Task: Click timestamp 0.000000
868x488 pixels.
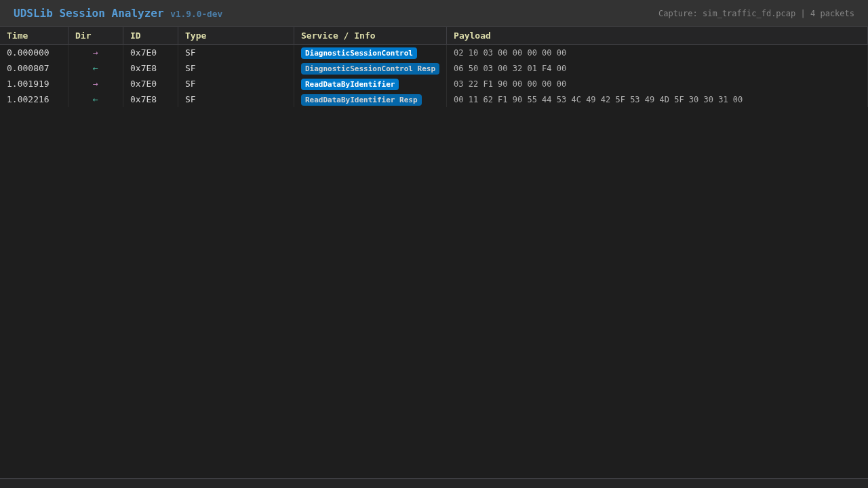Action: click(x=28, y=53)
